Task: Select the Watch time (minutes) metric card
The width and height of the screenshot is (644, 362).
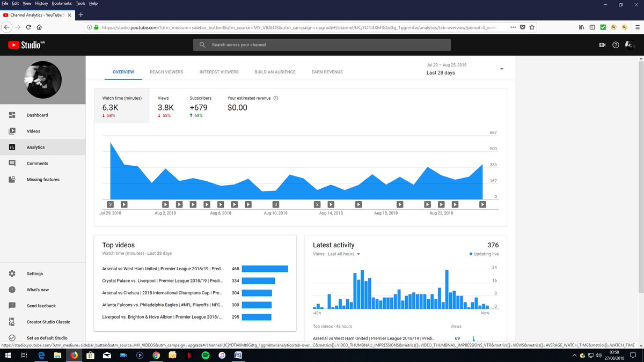Action: [x=122, y=106]
